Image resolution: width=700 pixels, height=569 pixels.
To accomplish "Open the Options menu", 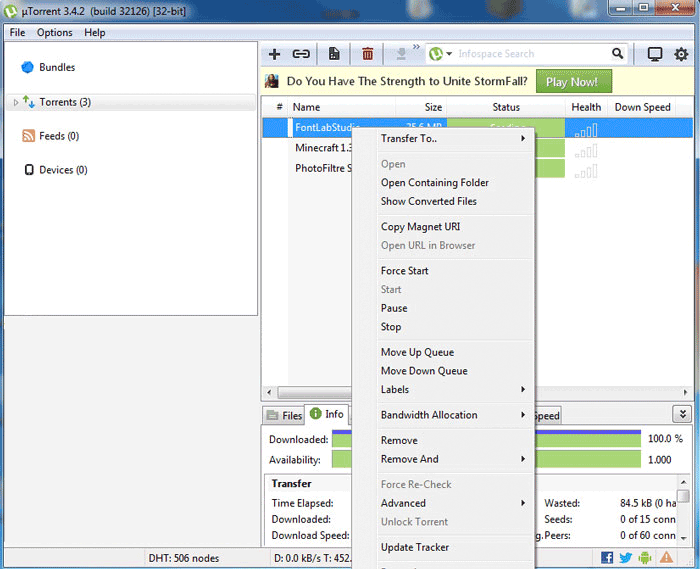I will tap(54, 33).
